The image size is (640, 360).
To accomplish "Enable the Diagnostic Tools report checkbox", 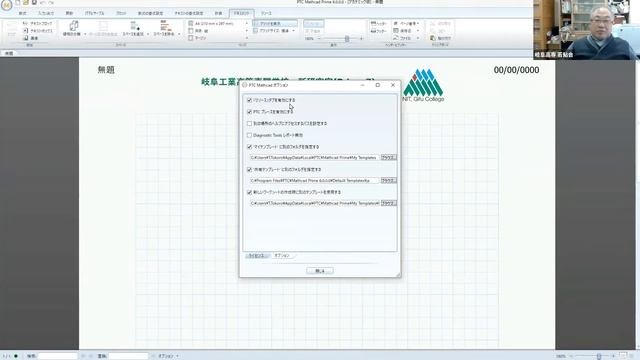I will (x=249, y=135).
